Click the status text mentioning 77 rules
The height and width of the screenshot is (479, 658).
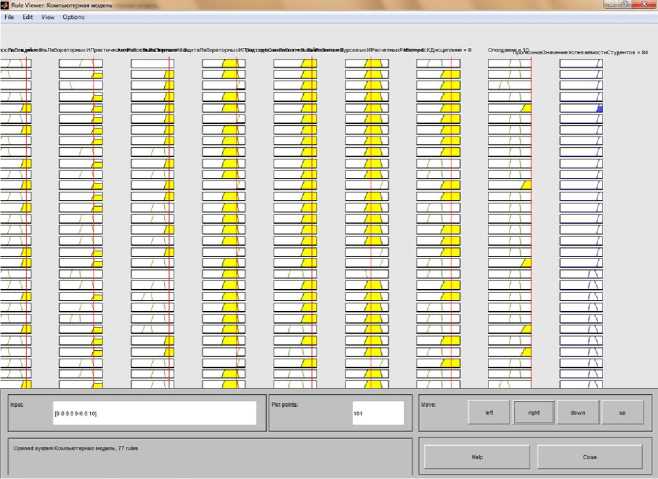click(x=76, y=448)
